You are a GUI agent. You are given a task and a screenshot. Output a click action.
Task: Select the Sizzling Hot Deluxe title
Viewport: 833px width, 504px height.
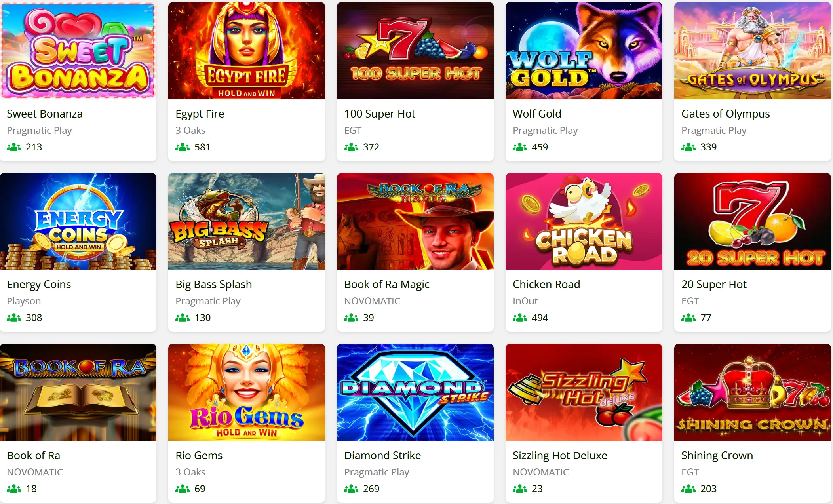[x=559, y=455]
